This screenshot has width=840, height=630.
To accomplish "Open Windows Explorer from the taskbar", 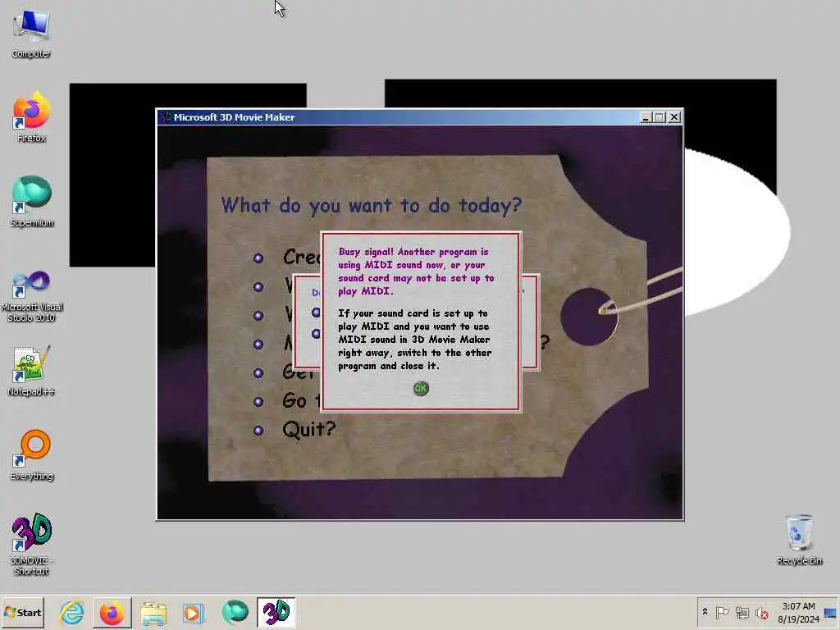I will click(x=153, y=612).
